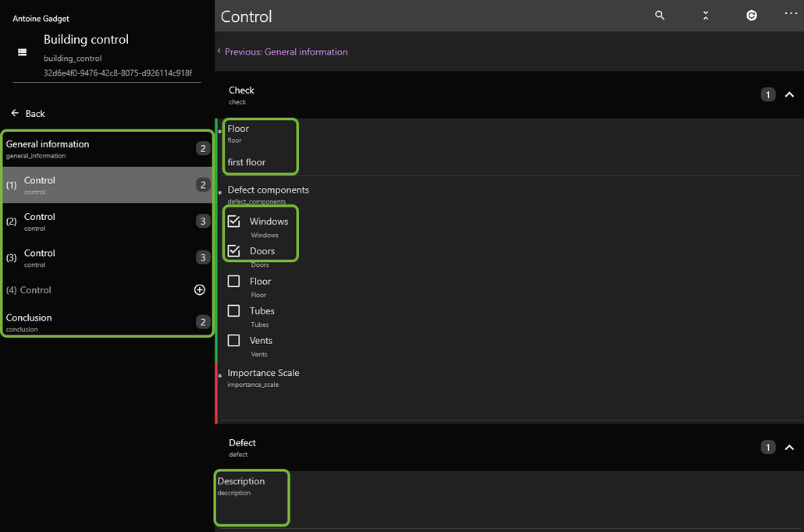Open the Conclusion section
Image resolution: width=804 pixels, height=532 pixels.
[x=108, y=322]
